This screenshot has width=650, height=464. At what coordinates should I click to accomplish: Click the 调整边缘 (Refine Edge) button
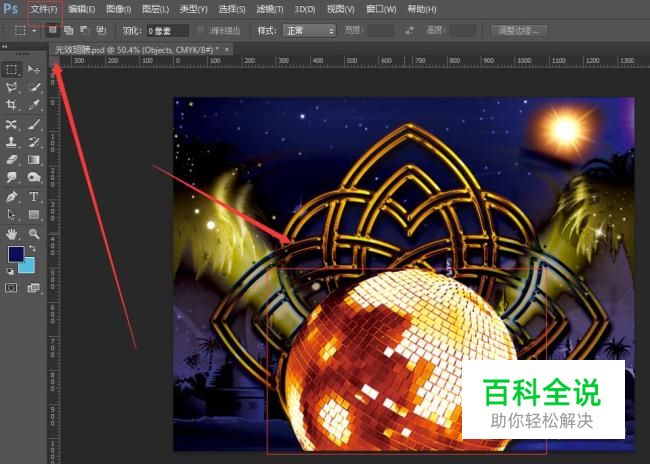(519, 30)
